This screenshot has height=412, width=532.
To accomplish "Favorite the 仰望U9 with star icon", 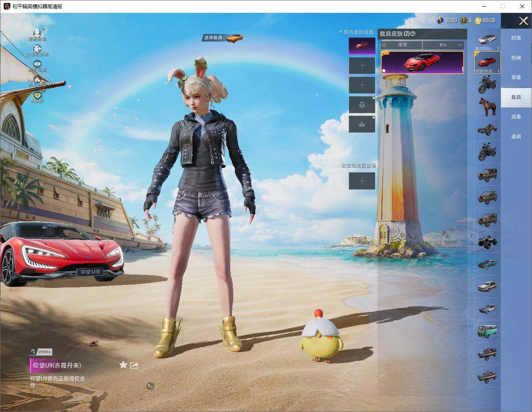I will point(123,365).
